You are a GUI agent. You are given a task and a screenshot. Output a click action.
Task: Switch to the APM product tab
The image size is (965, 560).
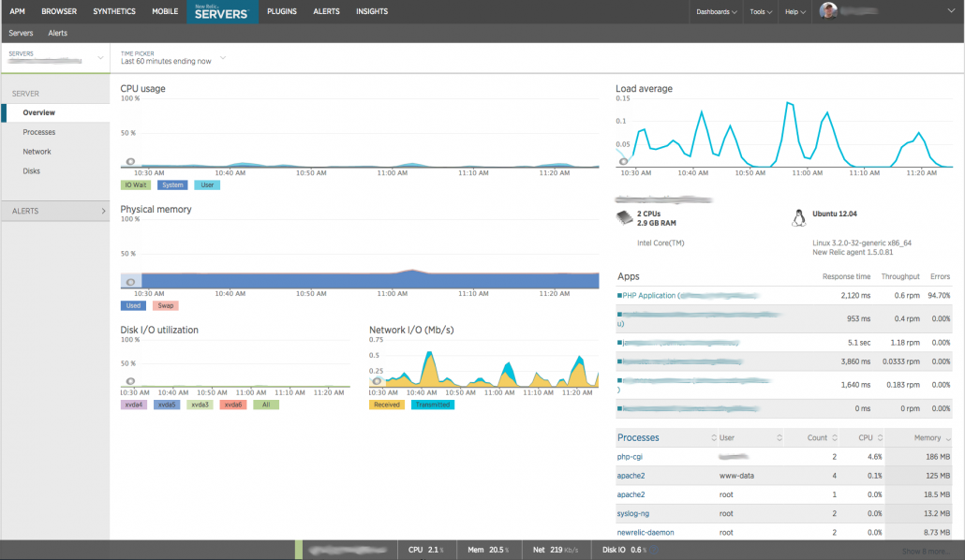17,11
